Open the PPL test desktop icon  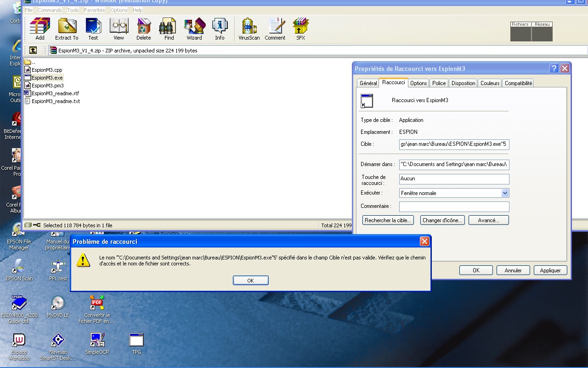tap(58, 270)
